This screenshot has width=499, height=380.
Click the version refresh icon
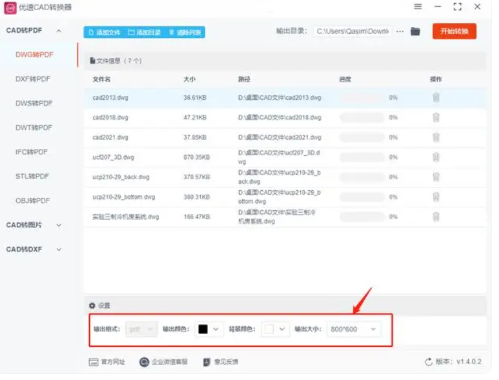click(429, 362)
